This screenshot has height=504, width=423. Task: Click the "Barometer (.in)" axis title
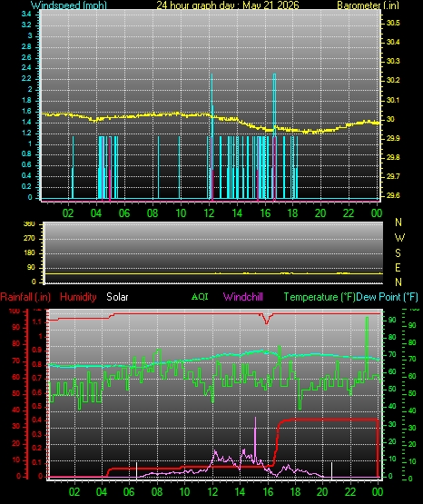(x=368, y=5)
